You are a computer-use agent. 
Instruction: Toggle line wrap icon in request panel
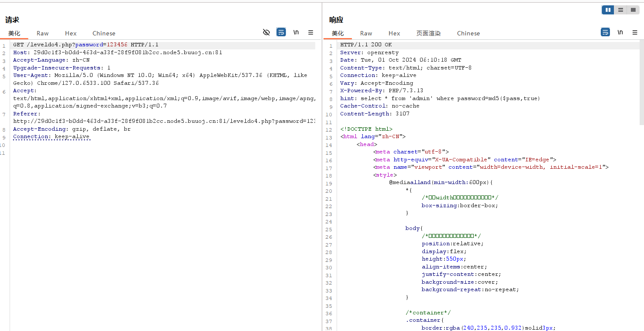(x=281, y=32)
